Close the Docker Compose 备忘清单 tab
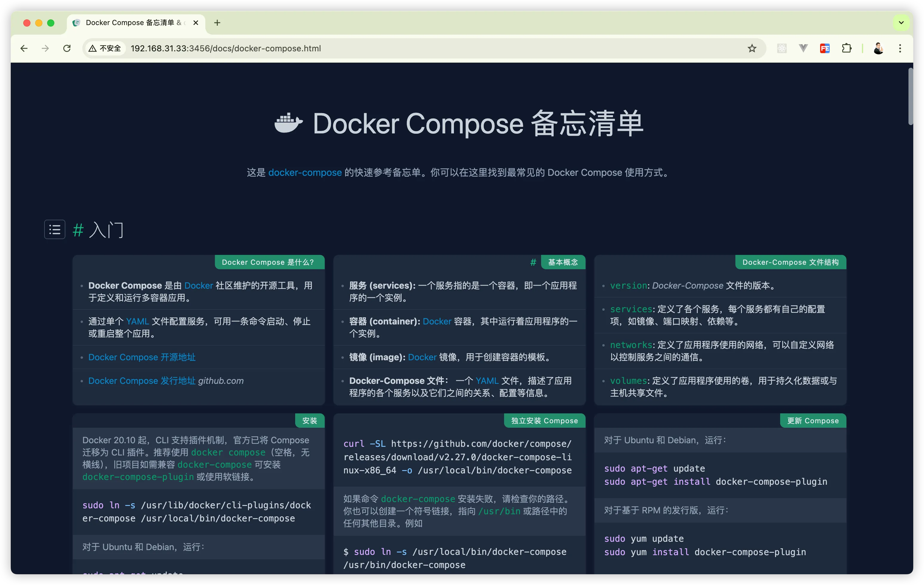This screenshot has width=924, height=585. tap(196, 23)
